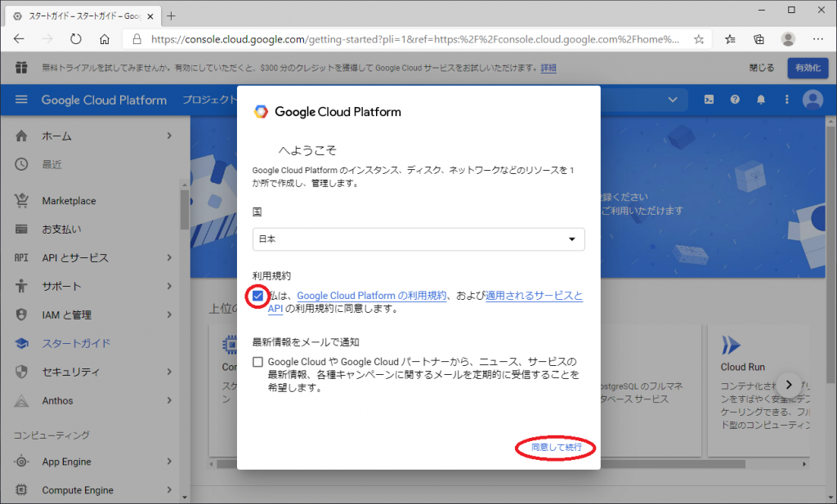The image size is (837, 504).
Task: Open the notifications bell icon
Action: click(761, 100)
